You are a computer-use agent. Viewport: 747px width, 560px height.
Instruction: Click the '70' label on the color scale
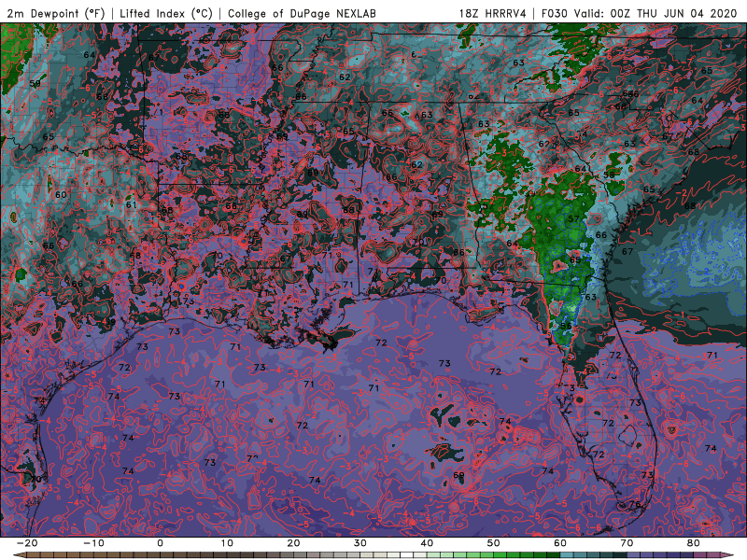coord(627,543)
